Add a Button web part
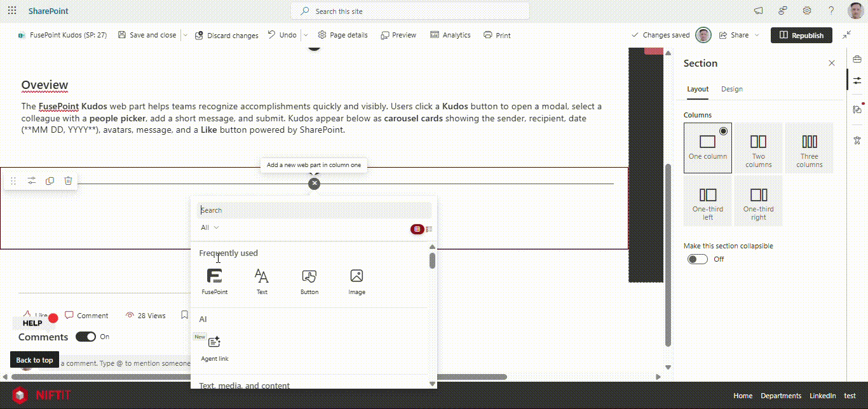868x409 pixels. (309, 277)
